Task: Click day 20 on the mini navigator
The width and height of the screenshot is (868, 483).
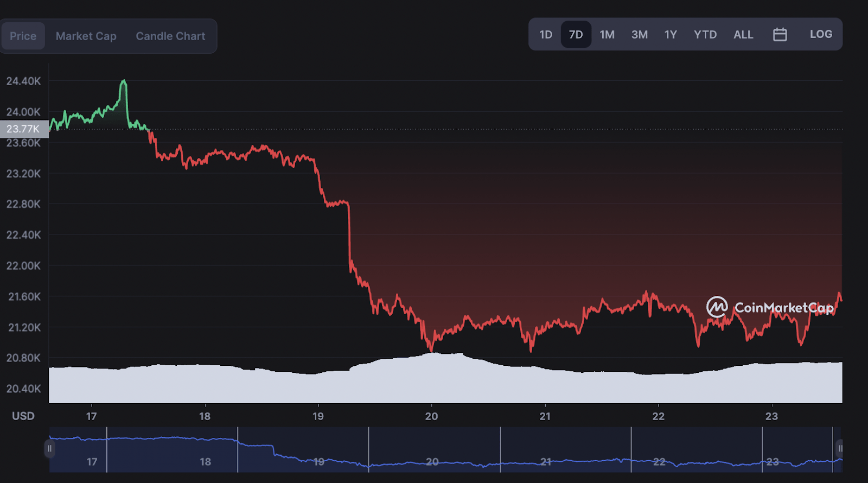Action: 432,462
